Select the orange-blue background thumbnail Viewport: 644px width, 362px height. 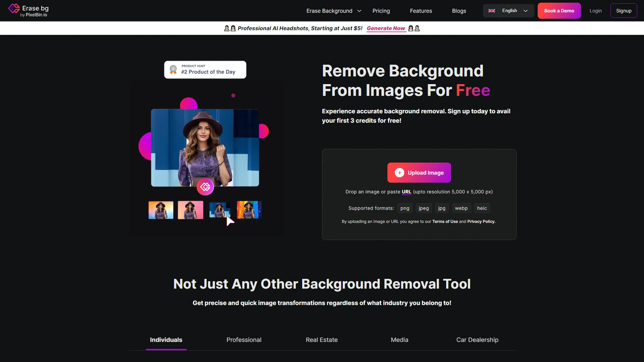click(161, 210)
